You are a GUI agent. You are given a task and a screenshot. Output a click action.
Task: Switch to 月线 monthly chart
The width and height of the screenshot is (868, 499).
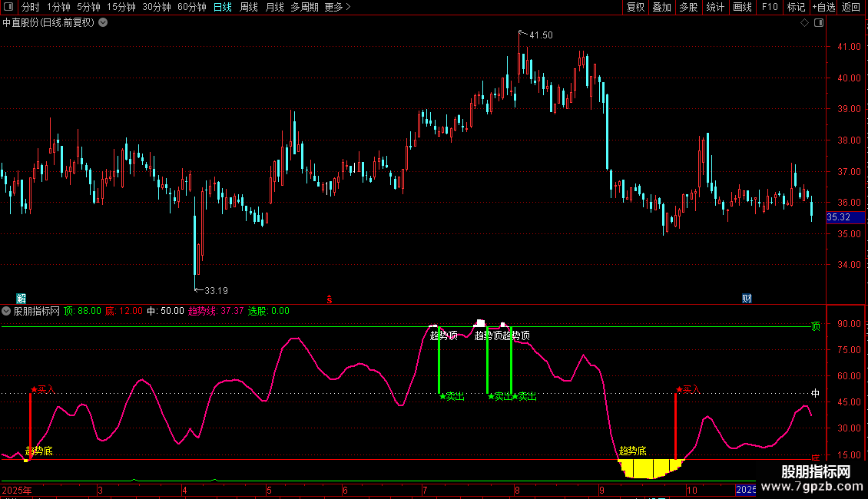[x=274, y=7]
